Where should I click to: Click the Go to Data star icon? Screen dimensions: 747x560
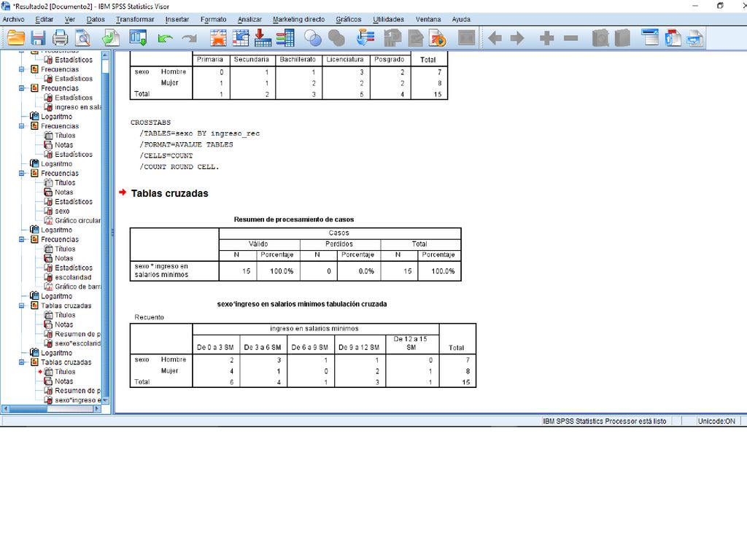[x=218, y=38]
